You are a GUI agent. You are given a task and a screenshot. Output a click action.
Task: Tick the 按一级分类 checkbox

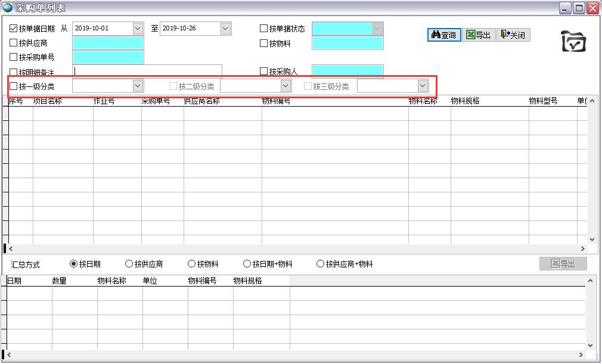pos(14,86)
